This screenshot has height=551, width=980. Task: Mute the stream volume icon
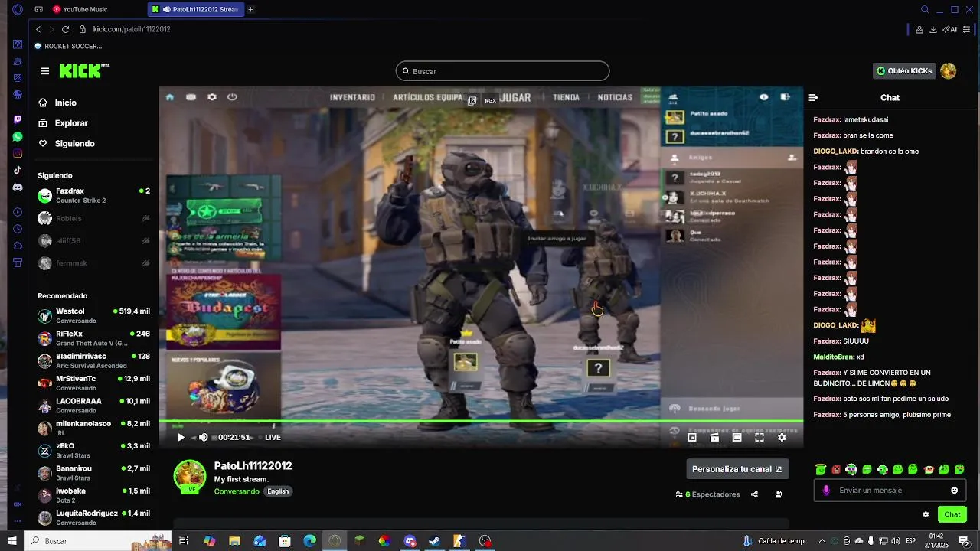click(203, 438)
